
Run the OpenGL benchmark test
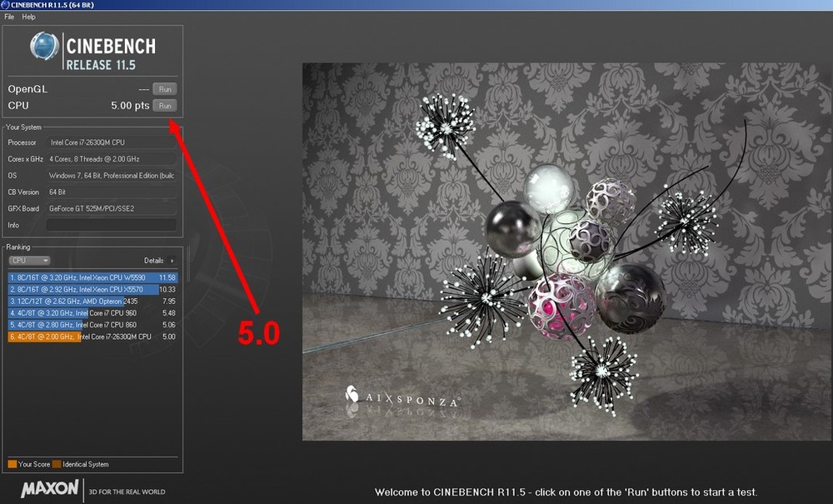click(164, 89)
